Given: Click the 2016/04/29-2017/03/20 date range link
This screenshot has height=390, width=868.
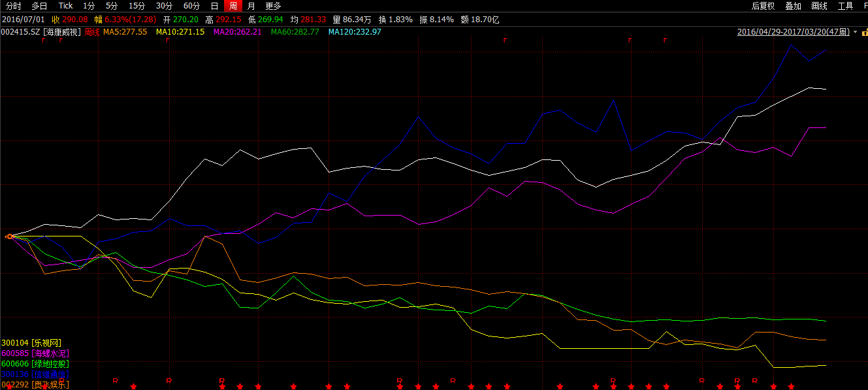Looking at the screenshot, I should click(x=793, y=32).
